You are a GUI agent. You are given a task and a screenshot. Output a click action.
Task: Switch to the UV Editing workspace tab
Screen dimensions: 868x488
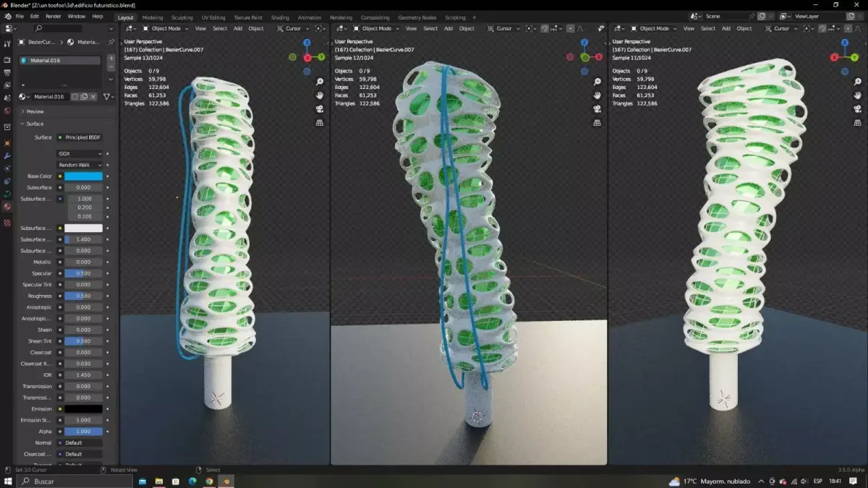[213, 17]
